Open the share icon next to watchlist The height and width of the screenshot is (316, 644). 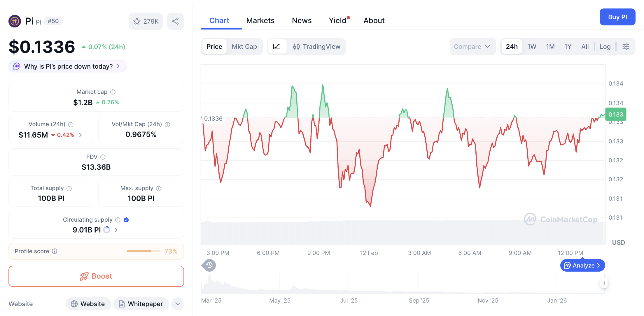(x=175, y=21)
